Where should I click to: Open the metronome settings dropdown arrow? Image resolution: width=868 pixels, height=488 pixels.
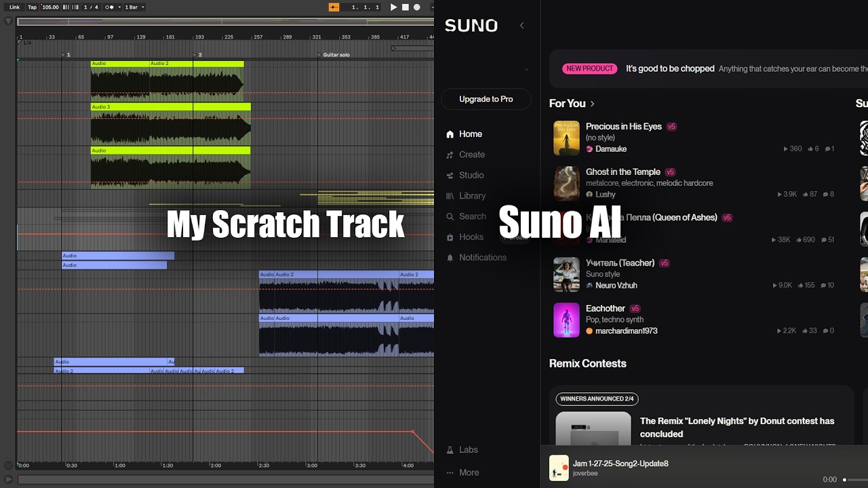119,7
